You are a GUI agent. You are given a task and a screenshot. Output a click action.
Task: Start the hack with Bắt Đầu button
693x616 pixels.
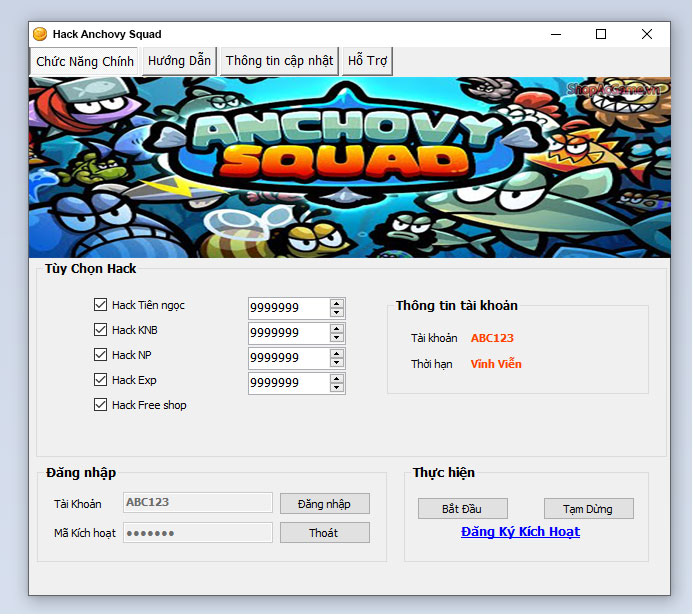point(462,509)
